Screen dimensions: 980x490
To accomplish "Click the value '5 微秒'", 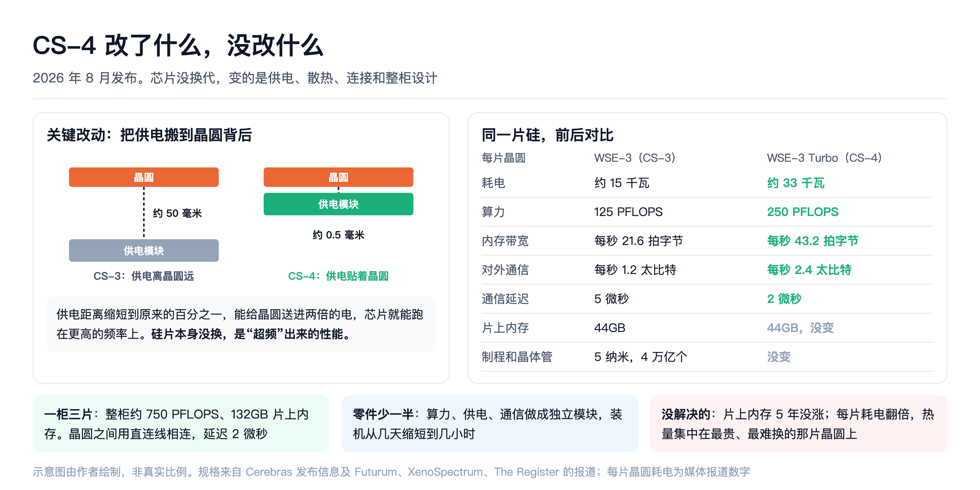I will coord(611,299).
